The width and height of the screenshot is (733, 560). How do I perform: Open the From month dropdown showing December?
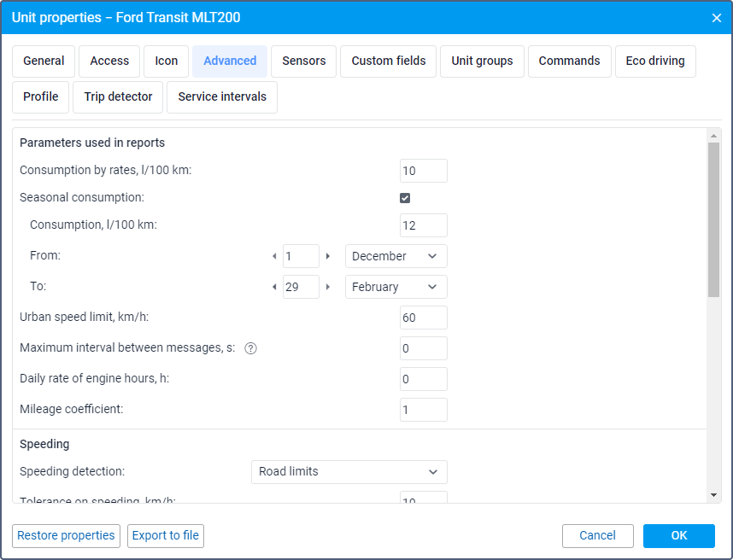pos(396,256)
